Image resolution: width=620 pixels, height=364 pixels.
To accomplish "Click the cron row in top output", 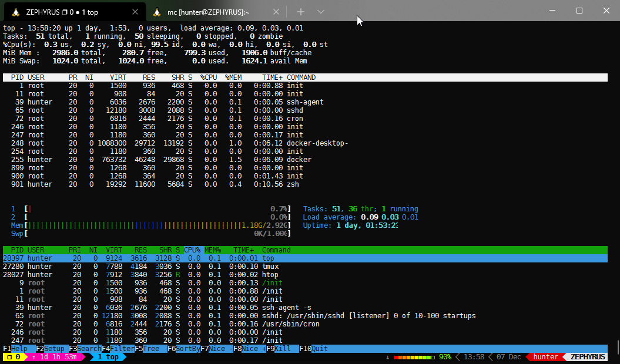I will coord(305,119).
